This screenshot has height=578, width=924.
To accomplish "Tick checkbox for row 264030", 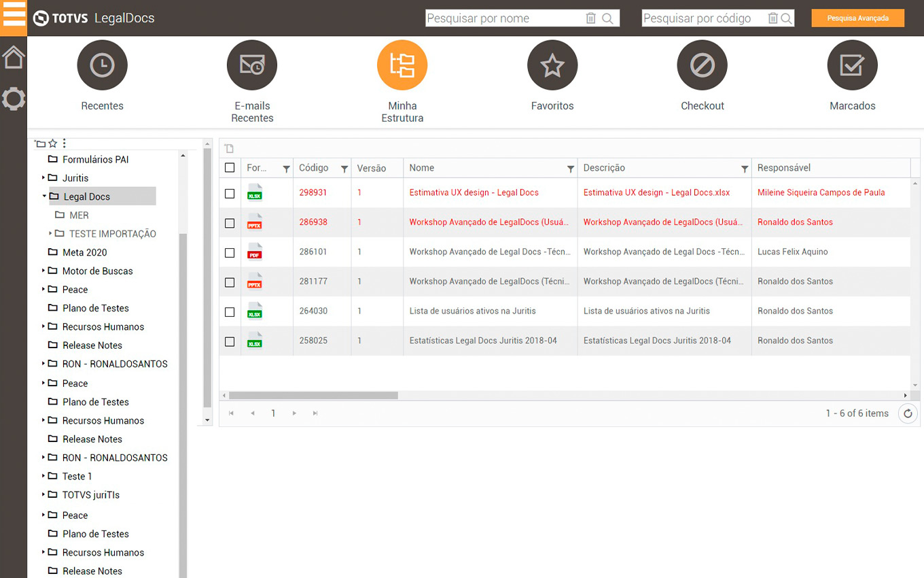I will (230, 311).
